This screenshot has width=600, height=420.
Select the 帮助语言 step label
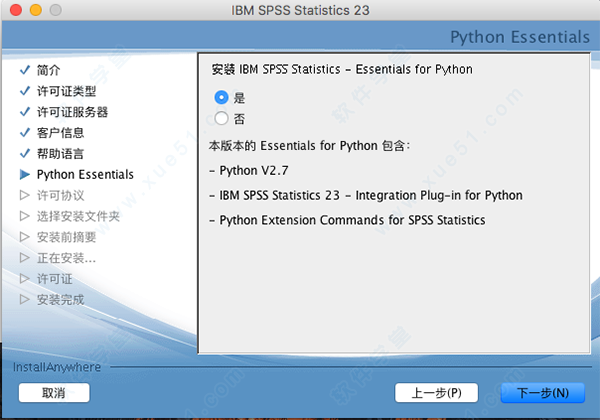[x=60, y=153]
